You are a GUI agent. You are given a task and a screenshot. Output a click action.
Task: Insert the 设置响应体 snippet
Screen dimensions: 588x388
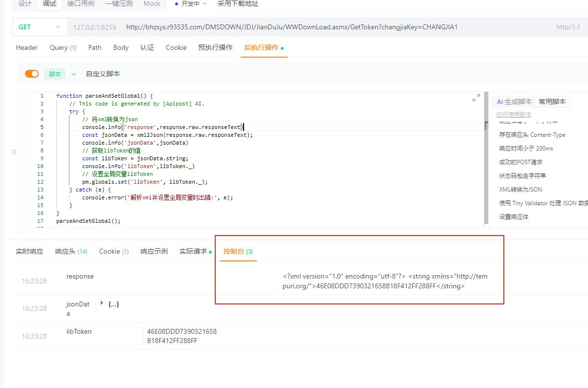514,216
